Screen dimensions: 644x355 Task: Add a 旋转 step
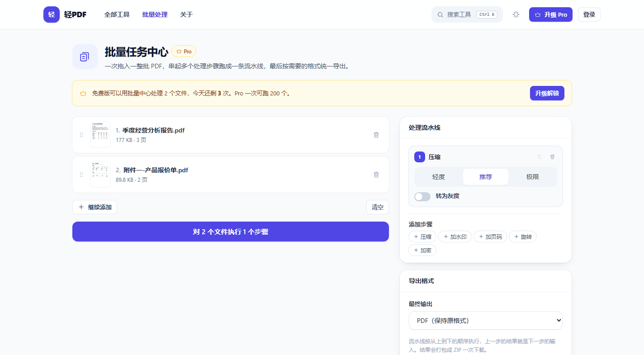[523, 237]
